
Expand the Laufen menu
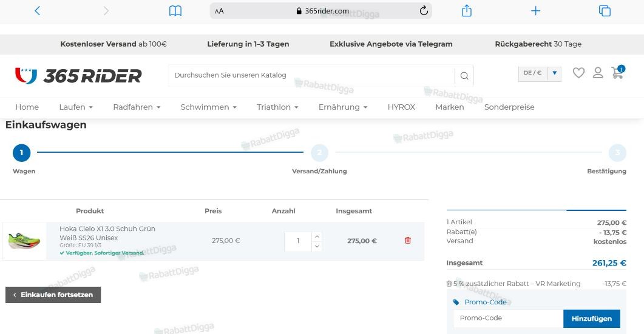76,107
